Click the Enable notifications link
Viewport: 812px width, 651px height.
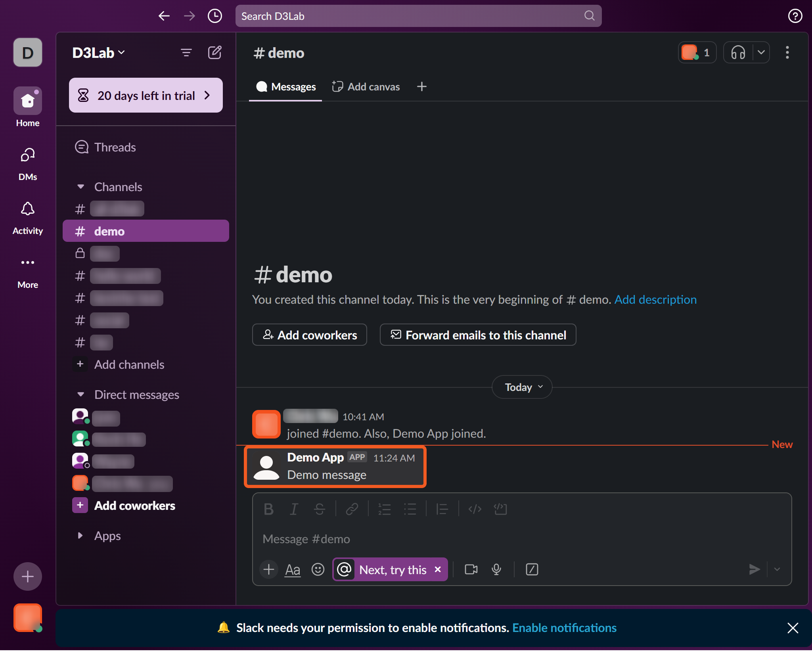point(564,628)
